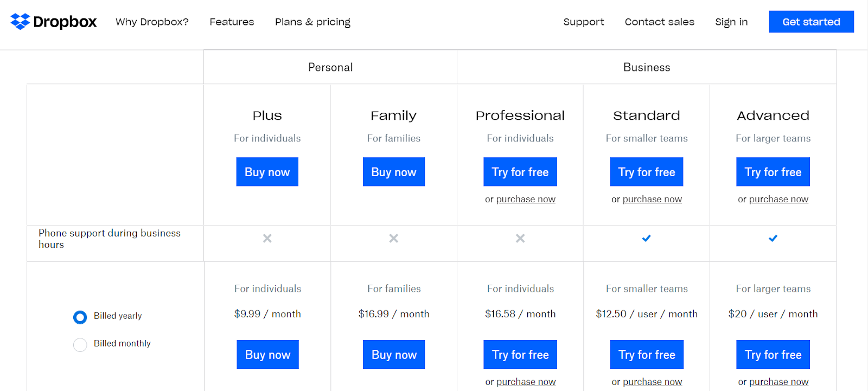Click bottom Buy now for Family plan
This screenshot has width=868, height=391.
pos(394,355)
